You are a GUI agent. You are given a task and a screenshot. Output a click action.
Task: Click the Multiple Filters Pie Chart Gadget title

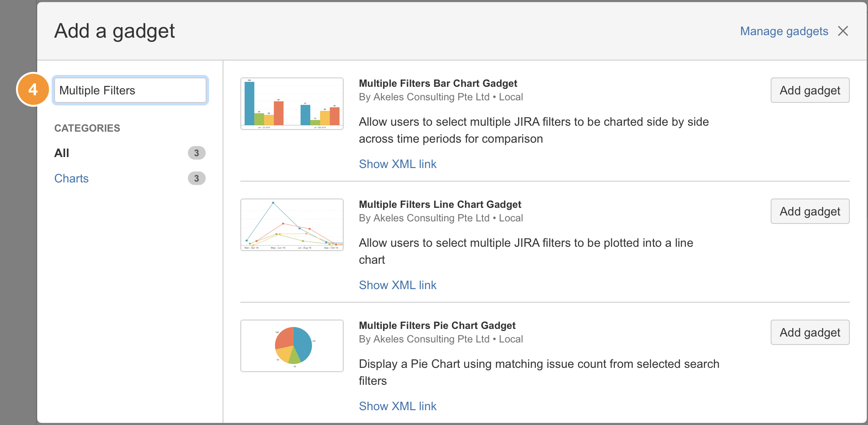coord(437,326)
